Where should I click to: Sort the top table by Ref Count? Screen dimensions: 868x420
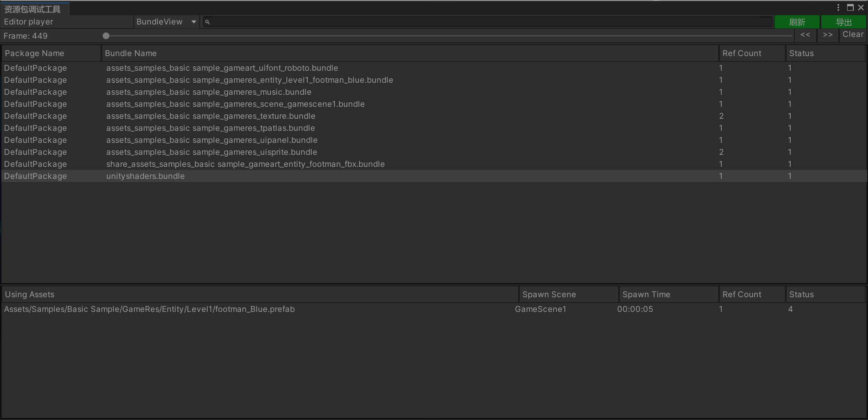tap(751, 53)
